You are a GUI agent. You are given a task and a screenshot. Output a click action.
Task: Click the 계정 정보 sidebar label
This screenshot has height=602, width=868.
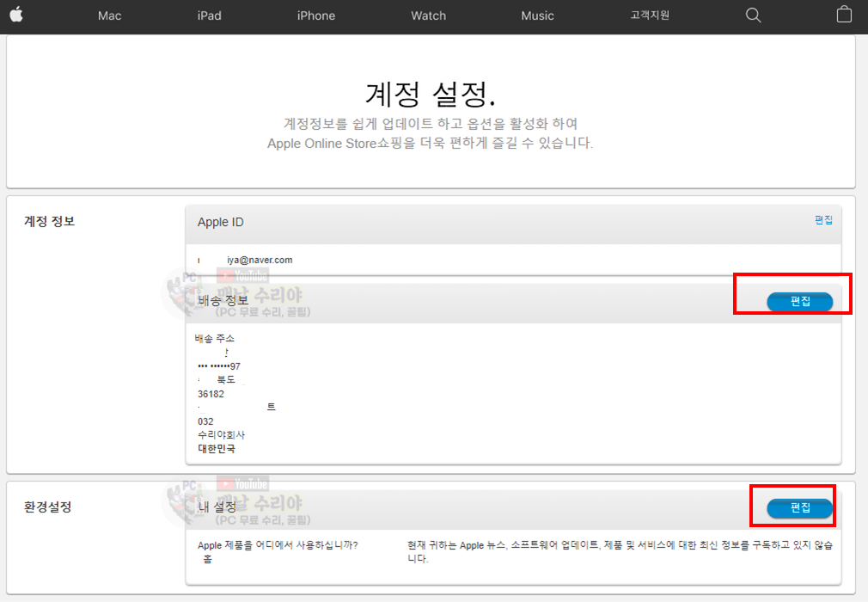click(x=49, y=221)
